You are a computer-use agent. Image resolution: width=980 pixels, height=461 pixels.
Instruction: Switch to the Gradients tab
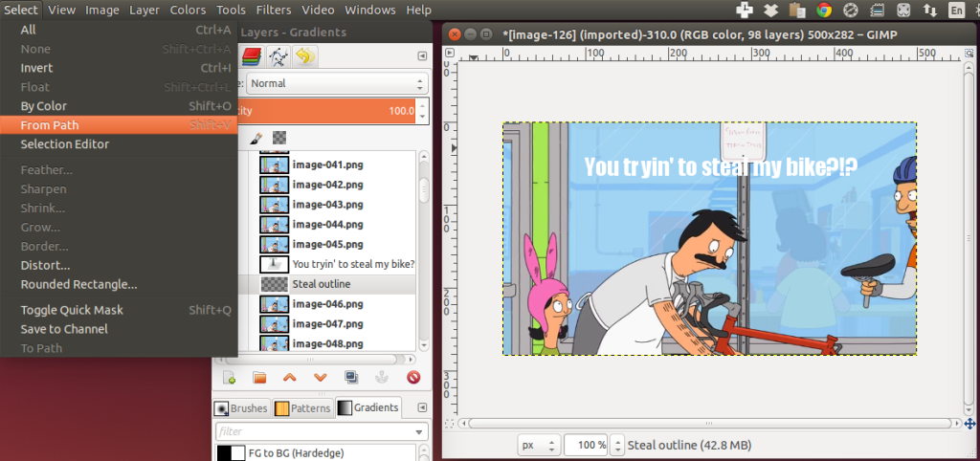[368, 407]
